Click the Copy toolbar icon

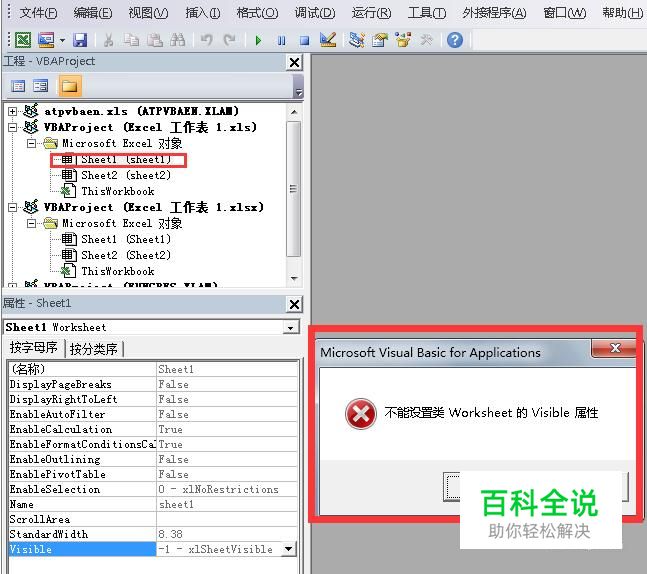[132, 40]
